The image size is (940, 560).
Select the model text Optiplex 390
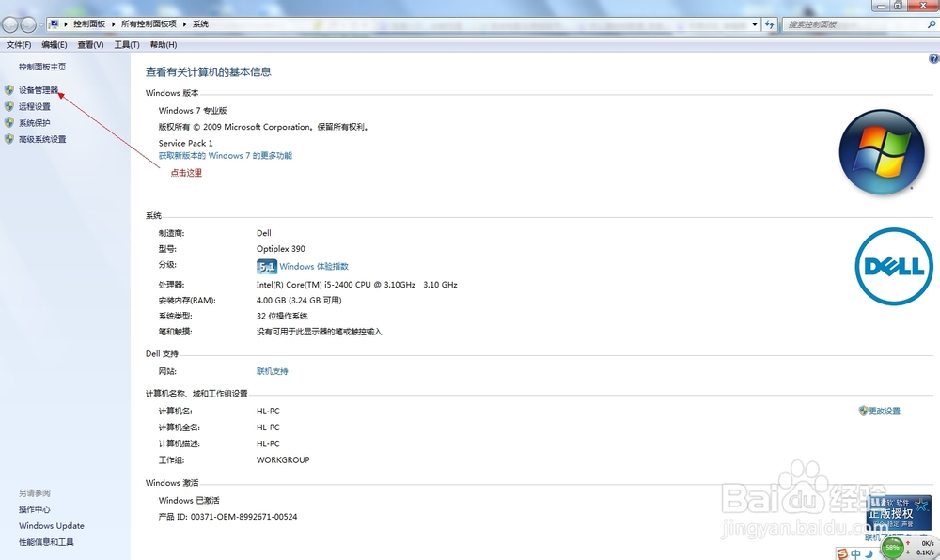pyautogui.click(x=280, y=249)
